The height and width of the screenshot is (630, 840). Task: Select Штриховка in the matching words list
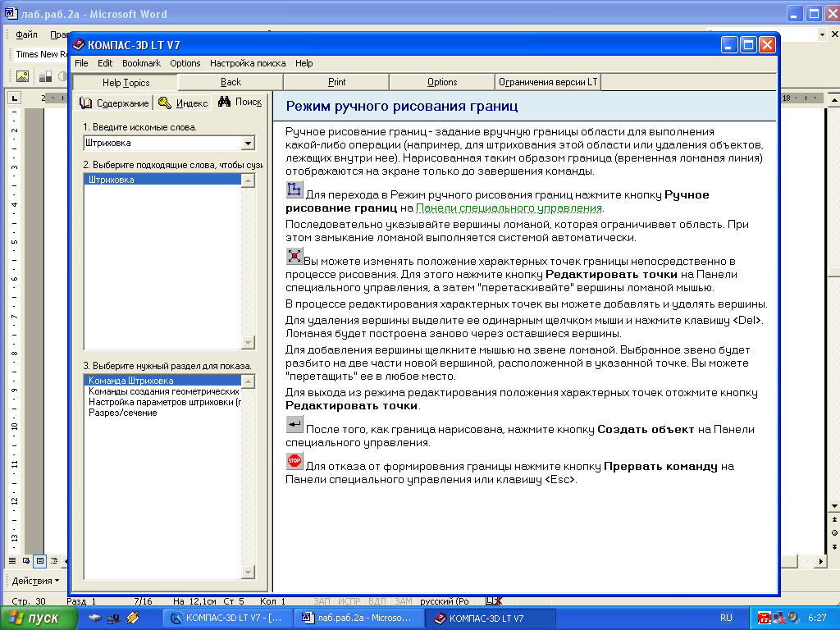coord(162,180)
